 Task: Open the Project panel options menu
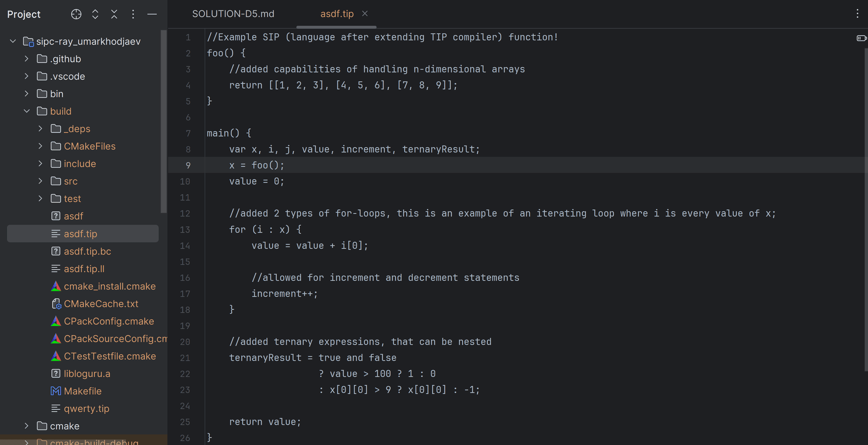click(x=133, y=14)
